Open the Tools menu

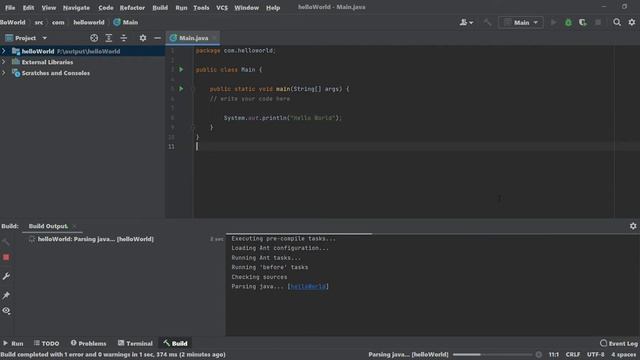point(201,7)
